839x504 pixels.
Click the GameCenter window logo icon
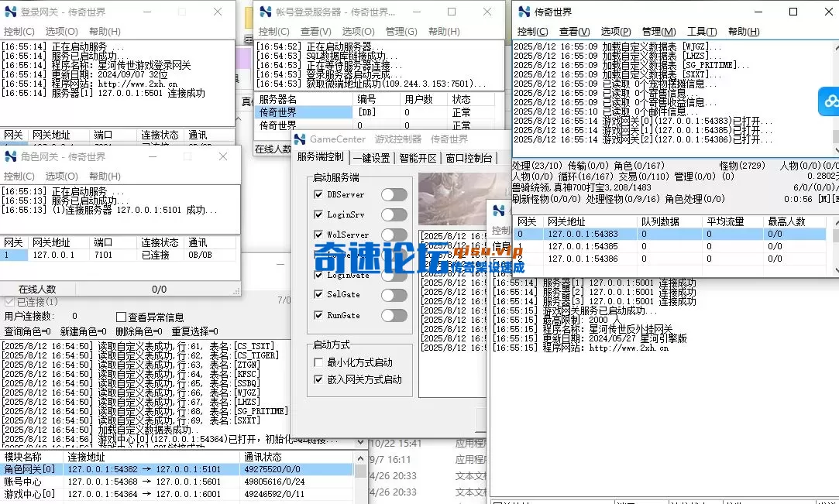(x=300, y=139)
